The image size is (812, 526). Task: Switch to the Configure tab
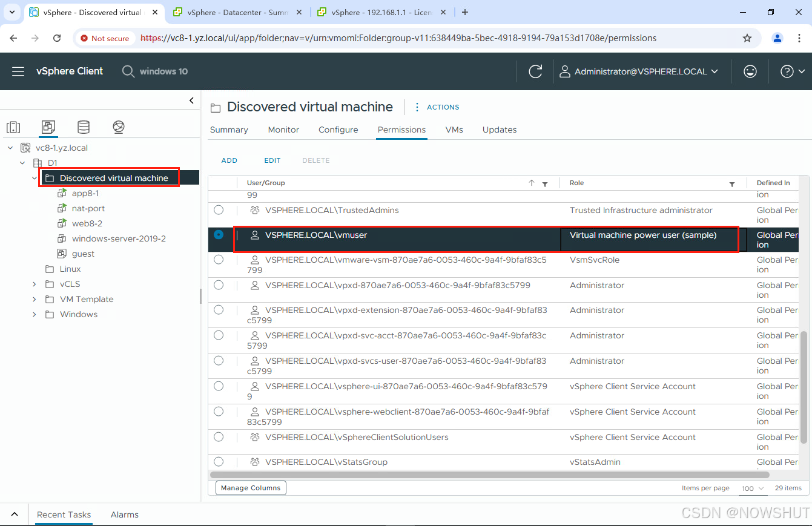pyautogui.click(x=338, y=130)
